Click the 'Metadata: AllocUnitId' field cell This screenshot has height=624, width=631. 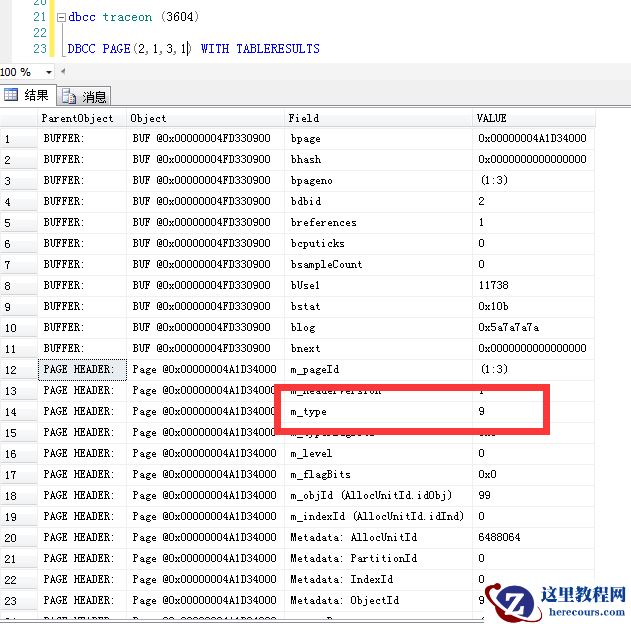coord(378,538)
